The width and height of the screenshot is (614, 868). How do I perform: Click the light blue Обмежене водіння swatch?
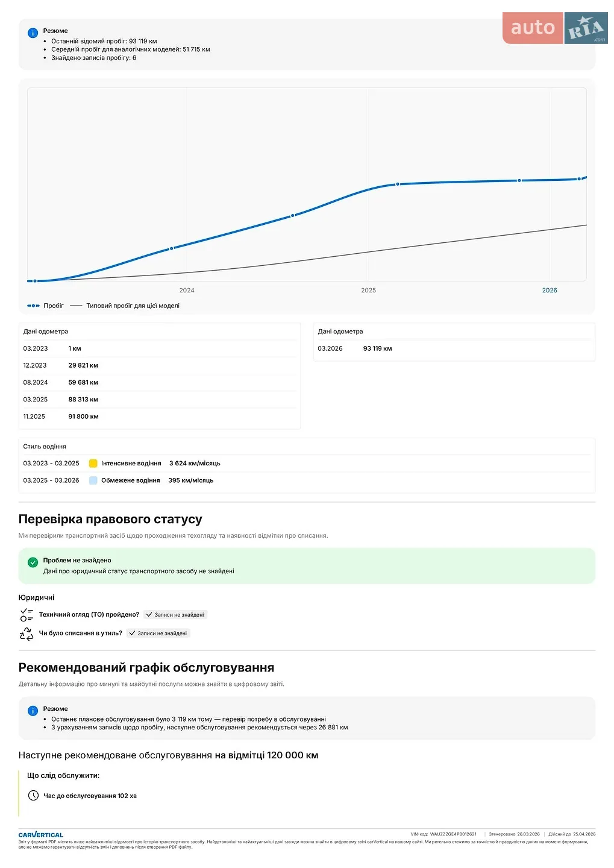[x=93, y=480]
